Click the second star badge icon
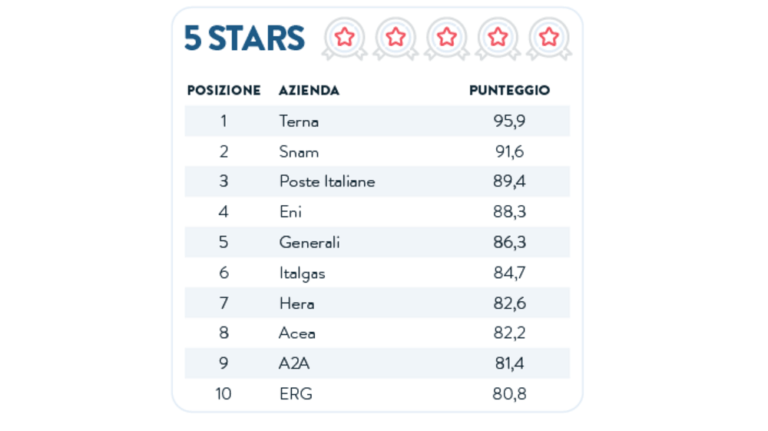 (x=395, y=38)
